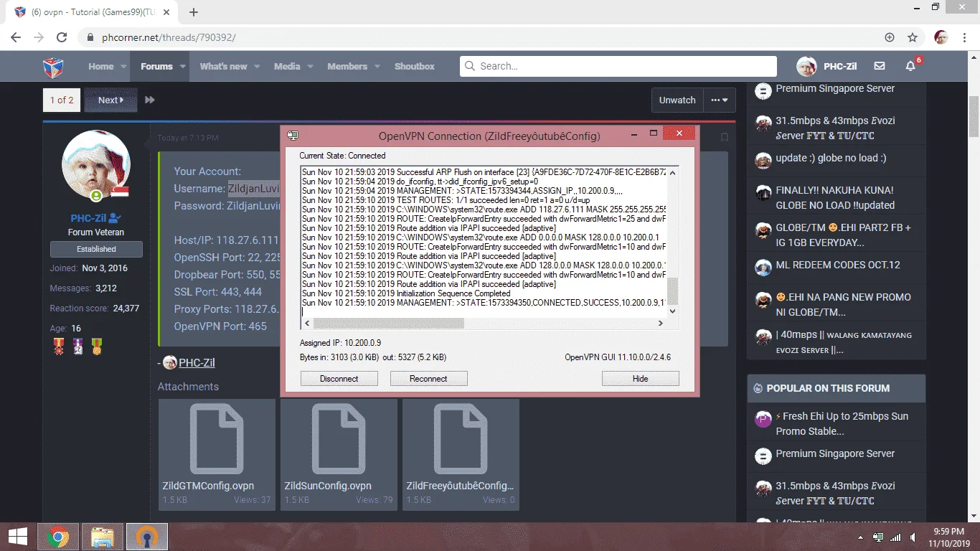Click the OpenVPN log vertical scrollbar thumb
The height and width of the screenshot is (551, 980).
point(672,292)
